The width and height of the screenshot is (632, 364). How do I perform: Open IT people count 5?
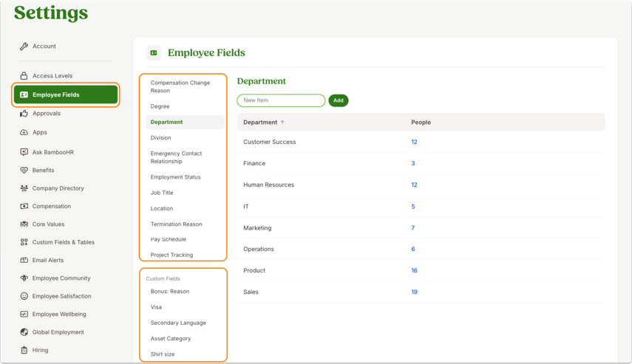tap(412, 207)
